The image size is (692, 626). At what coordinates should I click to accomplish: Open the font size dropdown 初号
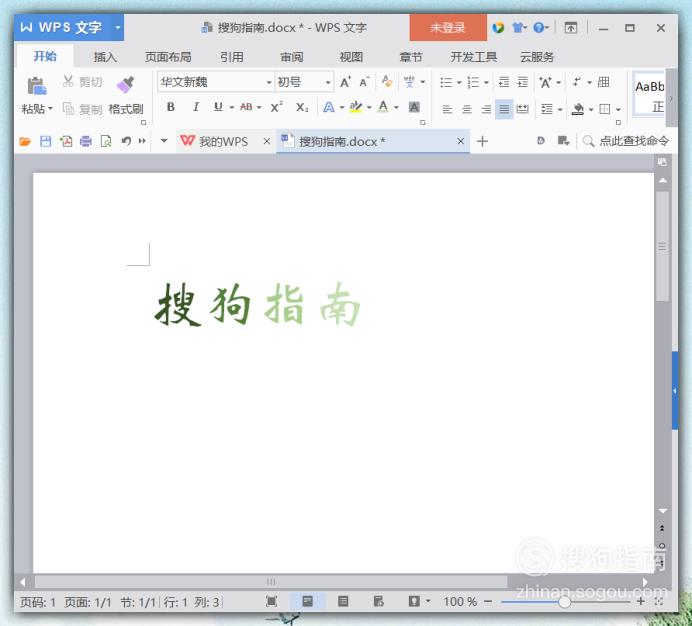coord(328,82)
